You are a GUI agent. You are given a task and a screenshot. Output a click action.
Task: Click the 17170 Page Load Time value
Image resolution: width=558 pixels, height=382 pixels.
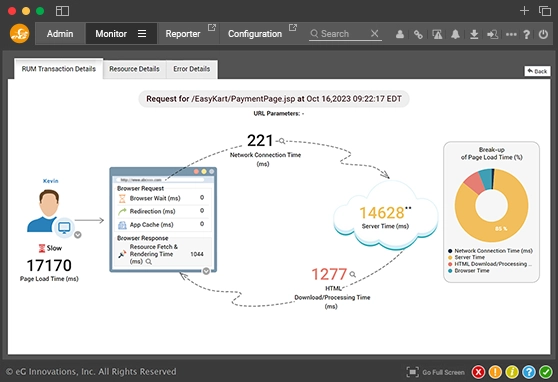(49, 265)
